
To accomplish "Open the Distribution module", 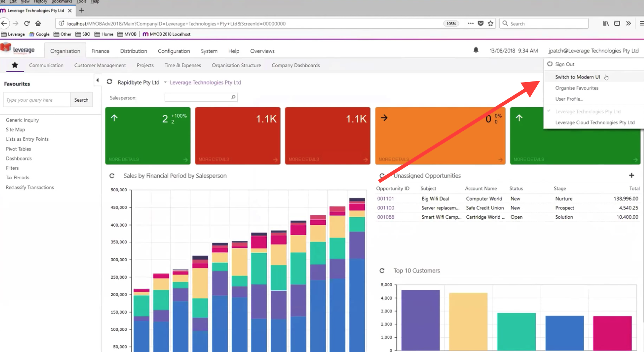I will 134,51.
